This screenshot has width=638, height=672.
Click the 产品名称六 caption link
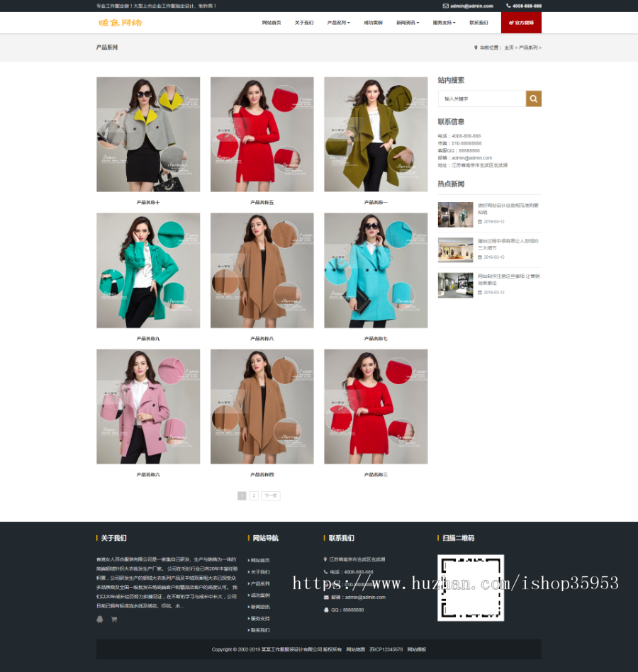[148, 474]
